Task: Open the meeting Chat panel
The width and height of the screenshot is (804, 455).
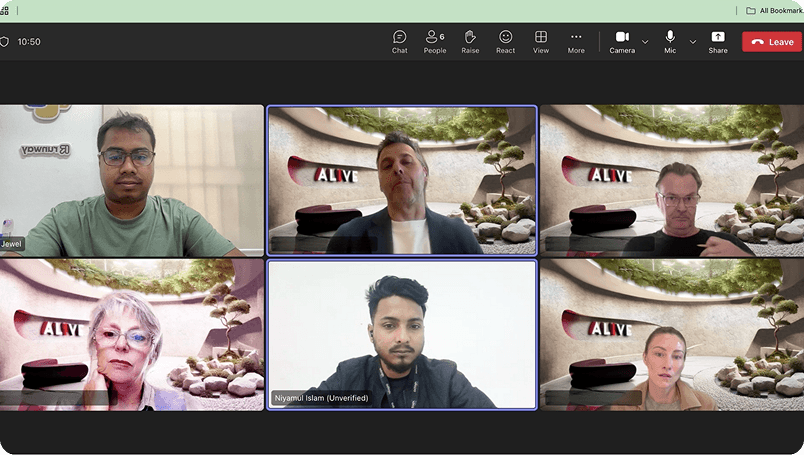Action: click(x=399, y=41)
